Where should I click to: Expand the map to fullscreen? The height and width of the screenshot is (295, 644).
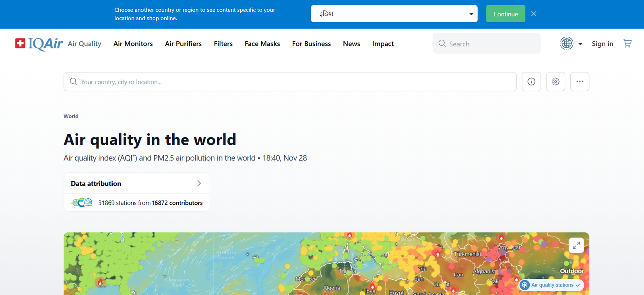(576, 245)
